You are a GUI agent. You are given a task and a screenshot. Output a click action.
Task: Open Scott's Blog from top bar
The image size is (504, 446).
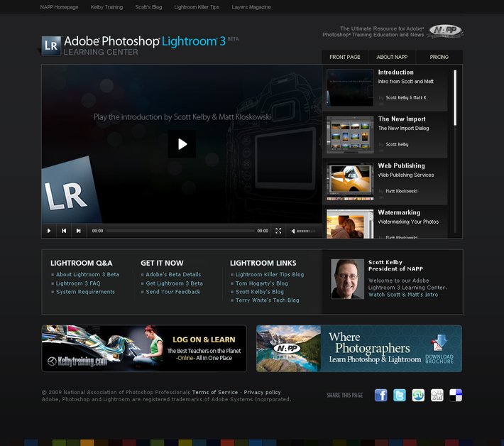pos(148,7)
